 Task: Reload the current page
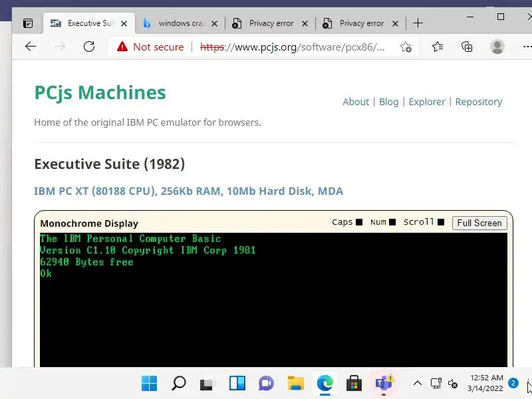coord(89,47)
